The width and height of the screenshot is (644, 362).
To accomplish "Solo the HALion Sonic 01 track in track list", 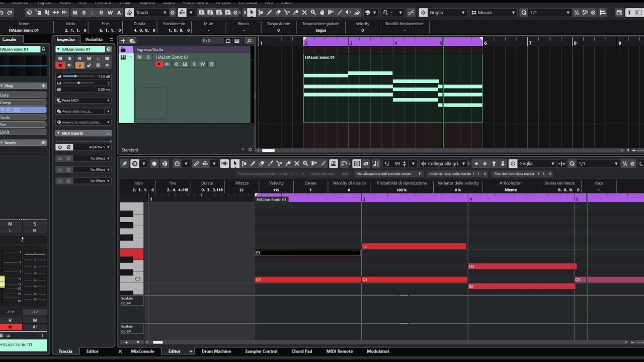I will [x=148, y=57].
